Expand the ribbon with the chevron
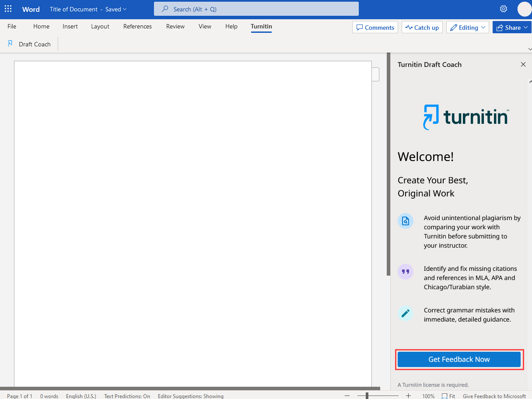The height and width of the screenshot is (399, 532). [529, 49]
